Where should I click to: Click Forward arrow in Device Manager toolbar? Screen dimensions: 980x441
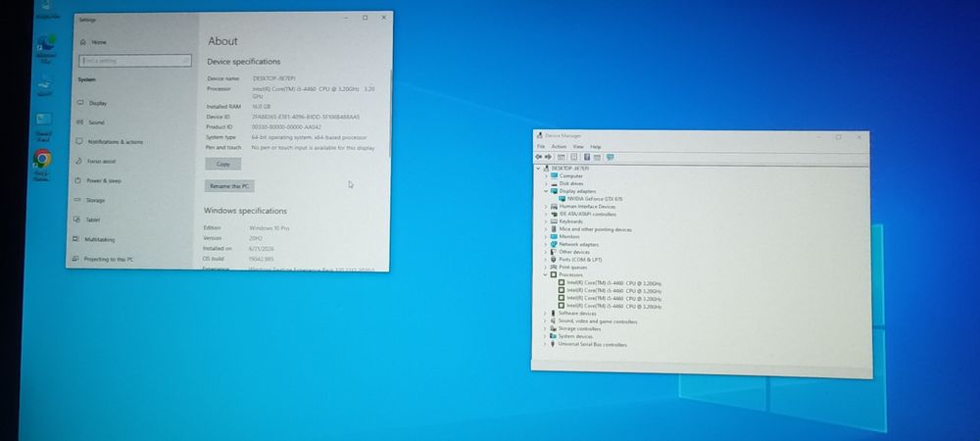click(548, 157)
